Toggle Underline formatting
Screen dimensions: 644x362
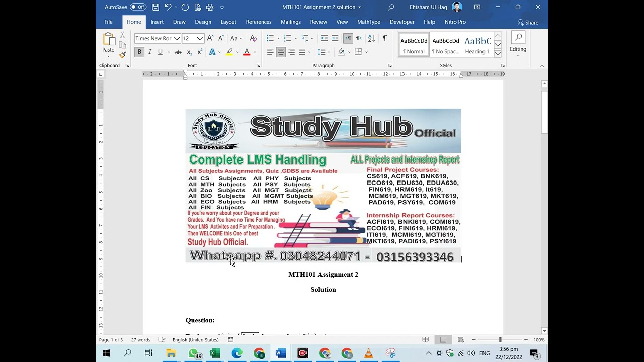click(x=160, y=52)
